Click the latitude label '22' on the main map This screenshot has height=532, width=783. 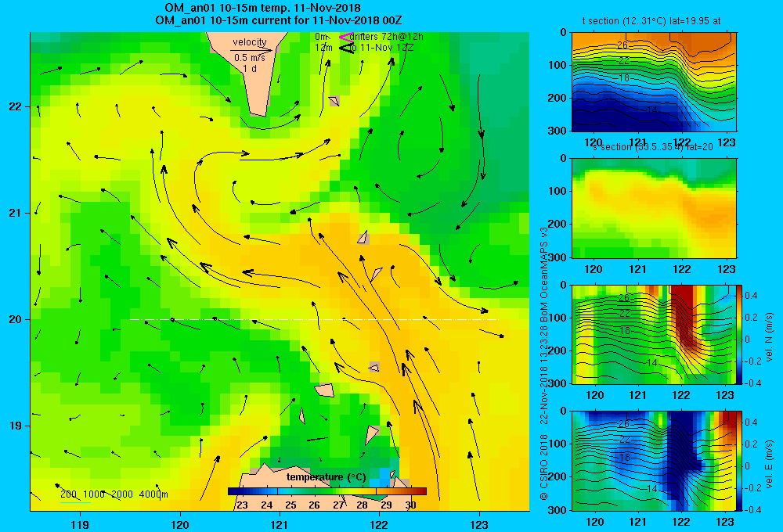pos(15,106)
